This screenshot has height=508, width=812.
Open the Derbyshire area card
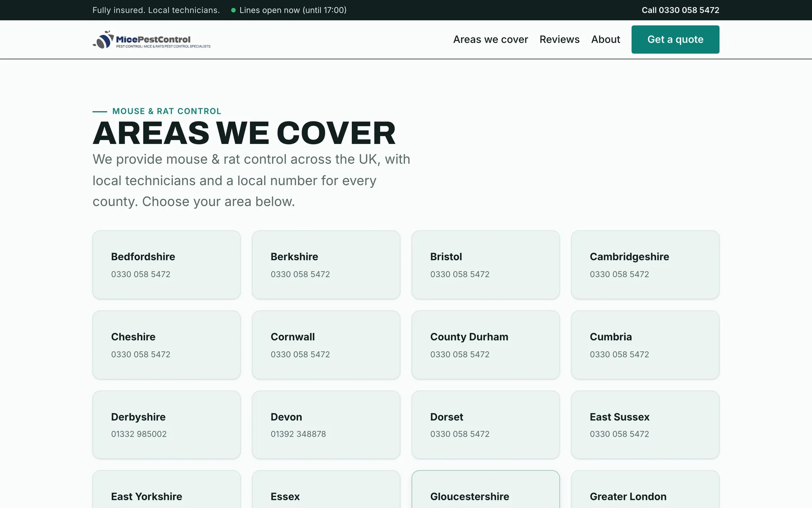pos(166,424)
